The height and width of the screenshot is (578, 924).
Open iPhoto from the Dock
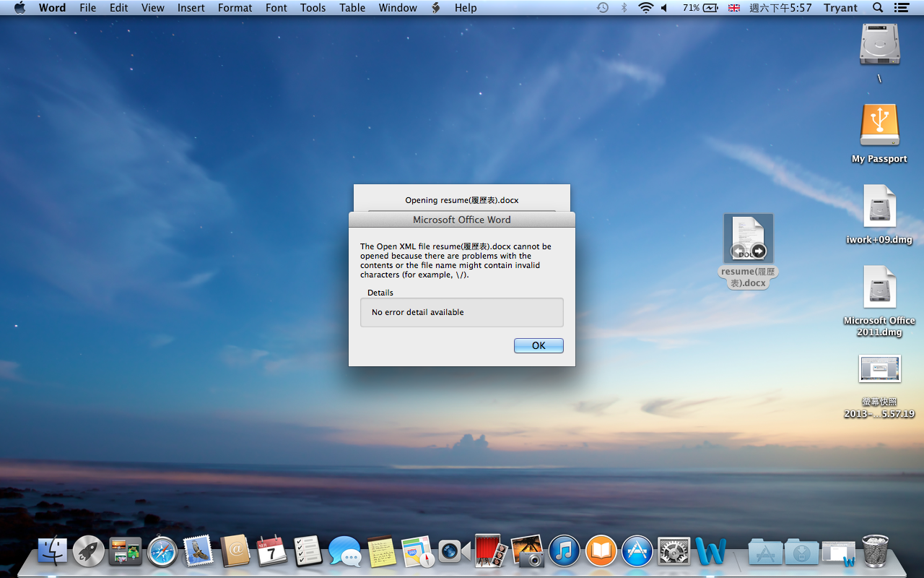pyautogui.click(x=528, y=551)
